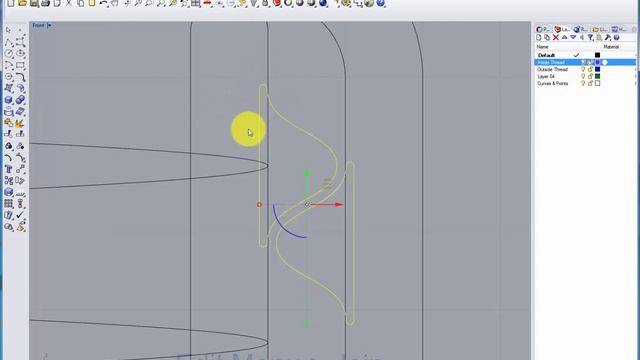Screen dimensions: 640x360
Task: Click the Move layer down triangle
Action: [x=573, y=38]
